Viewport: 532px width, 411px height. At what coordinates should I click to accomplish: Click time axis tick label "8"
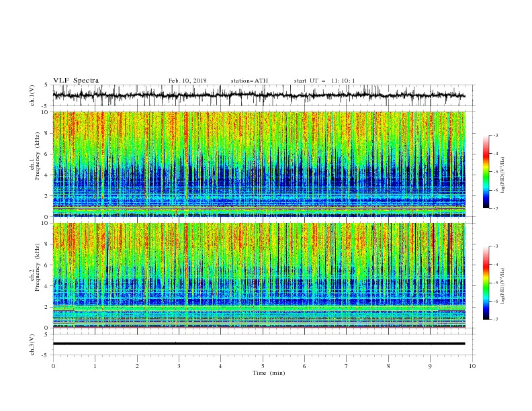pyautogui.click(x=388, y=366)
